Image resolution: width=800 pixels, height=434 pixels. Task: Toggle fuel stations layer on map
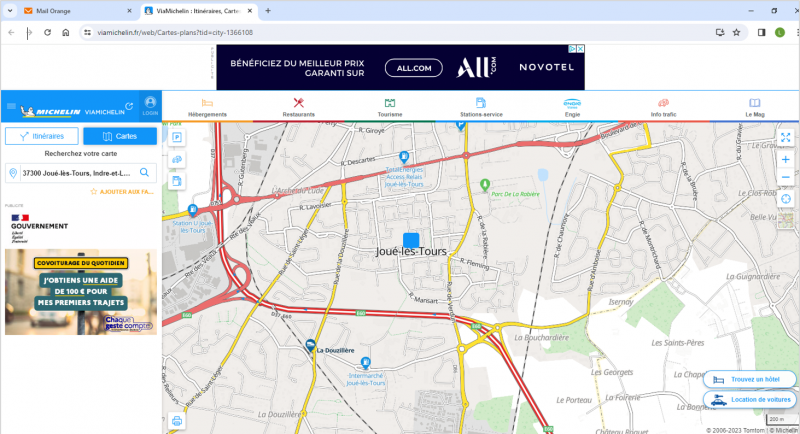click(177, 181)
